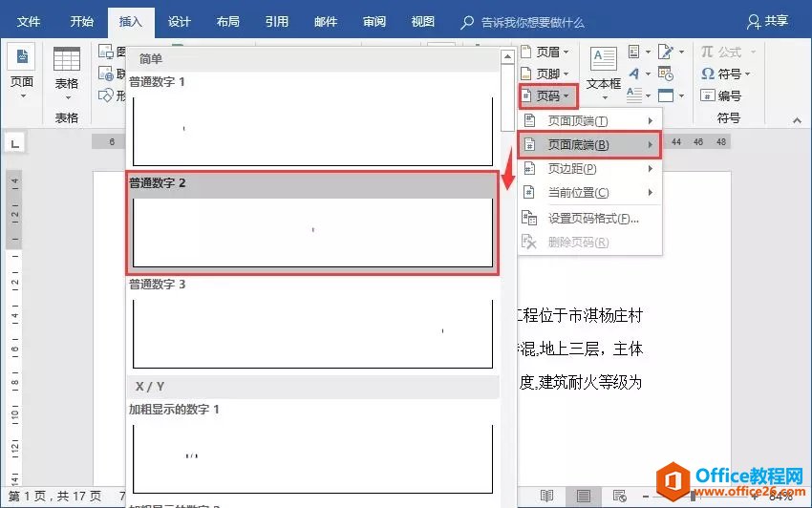Choose 当前位置(C) menu item
This screenshot has width=812, height=508.
point(589,192)
